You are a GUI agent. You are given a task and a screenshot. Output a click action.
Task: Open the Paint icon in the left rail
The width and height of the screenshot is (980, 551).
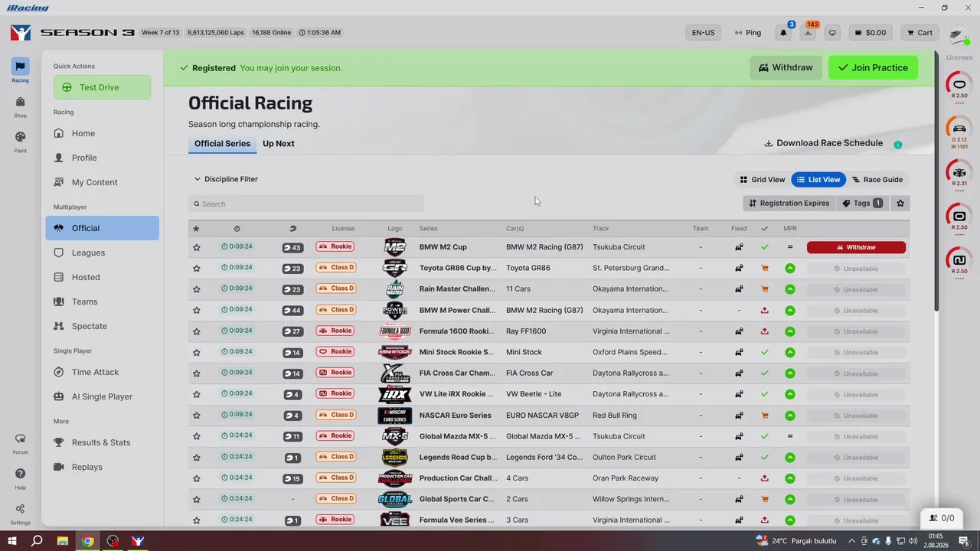20,141
